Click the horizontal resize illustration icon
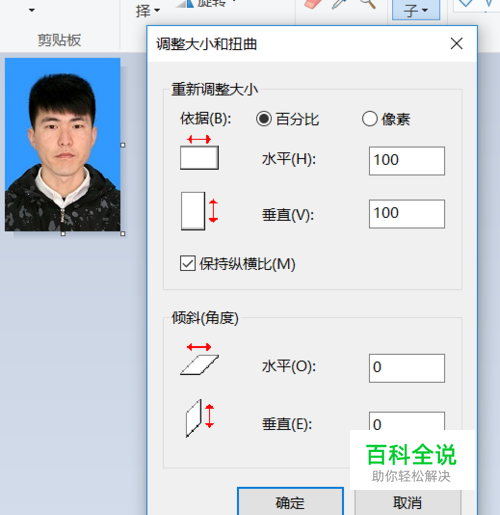Viewport: 500px width, 515px height. (199, 153)
